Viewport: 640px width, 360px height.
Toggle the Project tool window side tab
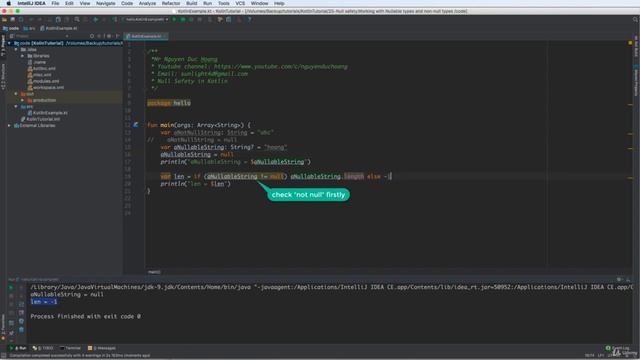click(3, 46)
